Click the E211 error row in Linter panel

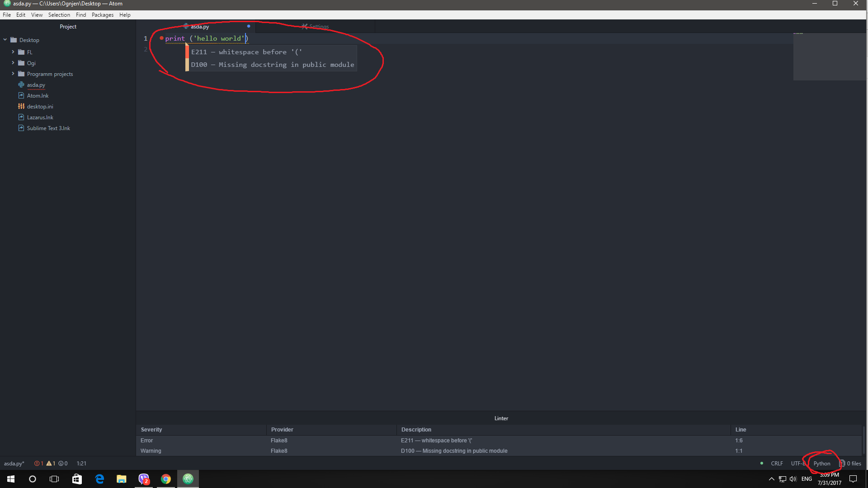436,440
